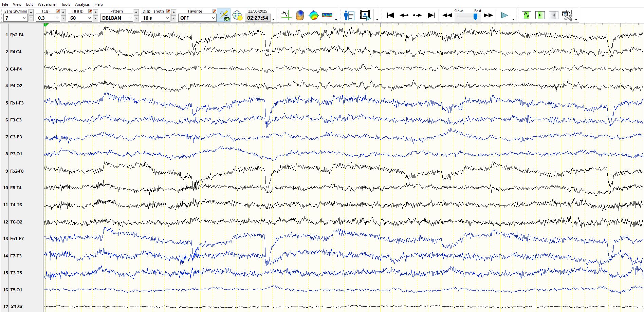
Task: Click the video clip cutting tool
Action: click(x=567, y=15)
